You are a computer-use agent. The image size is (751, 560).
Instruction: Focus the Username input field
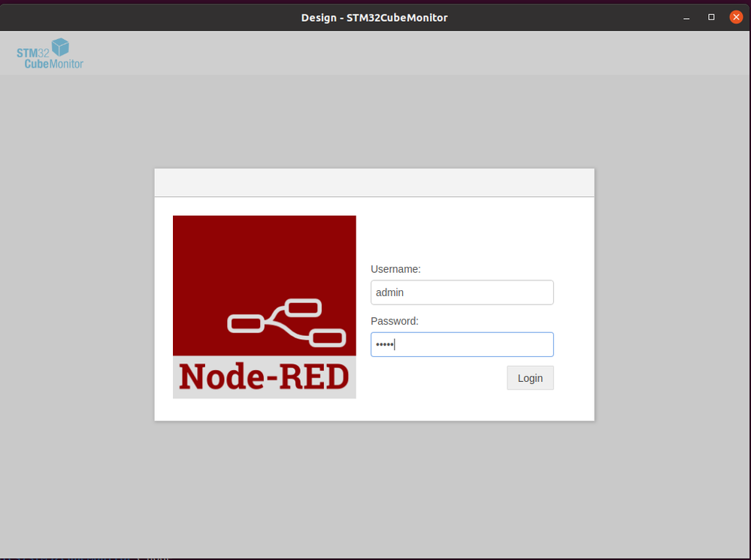coord(462,292)
